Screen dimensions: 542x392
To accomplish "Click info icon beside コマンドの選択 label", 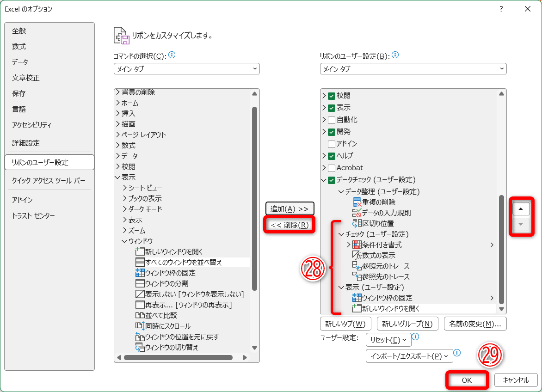I will [x=172, y=55].
